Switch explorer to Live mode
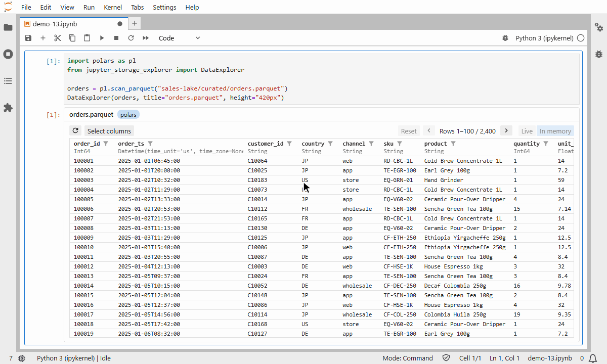The width and height of the screenshot is (607, 364). pos(527,131)
